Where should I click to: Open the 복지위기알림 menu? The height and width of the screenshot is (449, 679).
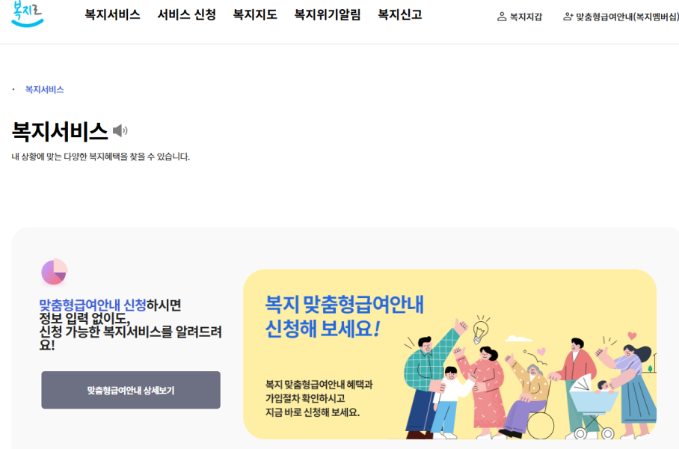tap(327, 15)
